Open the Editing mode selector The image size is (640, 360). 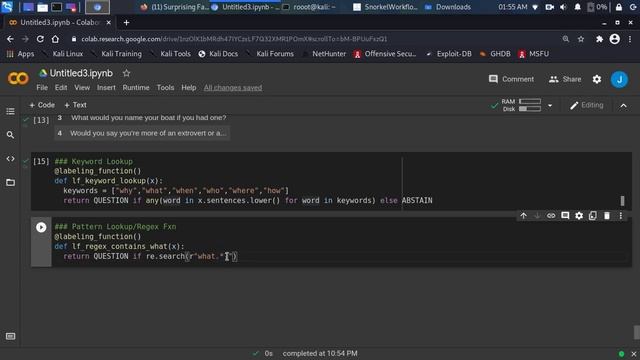click(587, 105)
